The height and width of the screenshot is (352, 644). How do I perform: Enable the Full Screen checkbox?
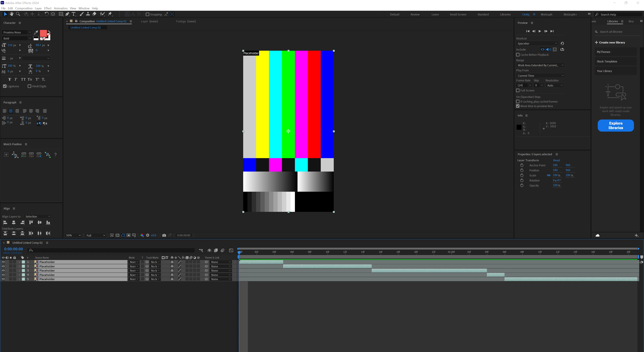(x=518, y=91)
